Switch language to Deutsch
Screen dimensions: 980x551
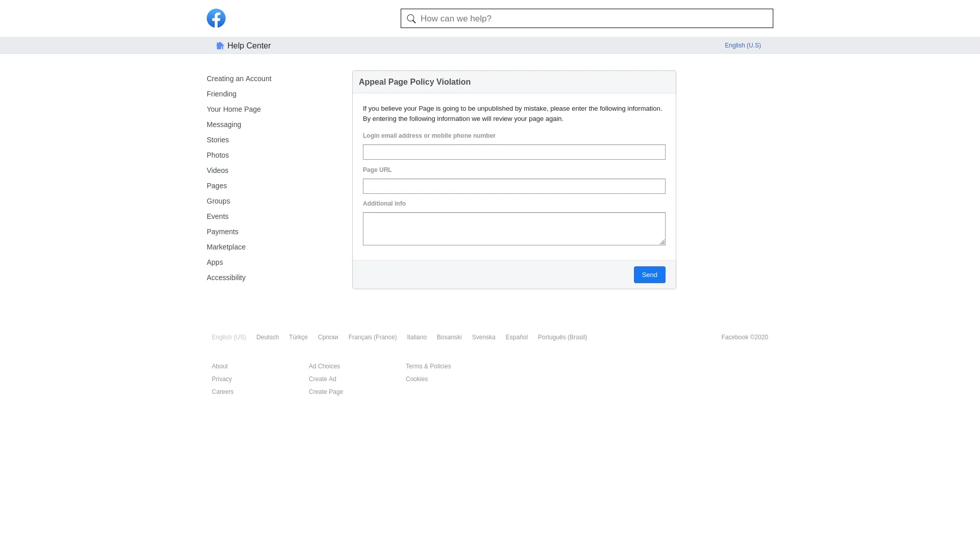(267, 337)
